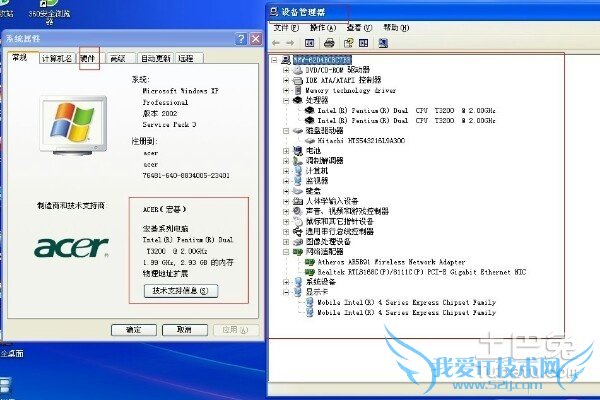Viewport: 600px width, 400px height.
Task: Expand IDE ATA/ATAPI controllers node
Action: (x=286, y=80)
